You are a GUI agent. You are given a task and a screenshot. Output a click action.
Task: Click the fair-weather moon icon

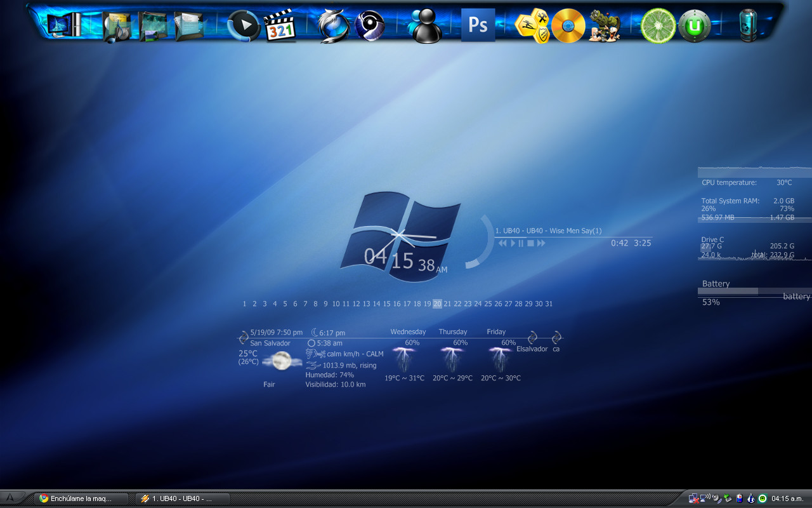tap(282, 361)
